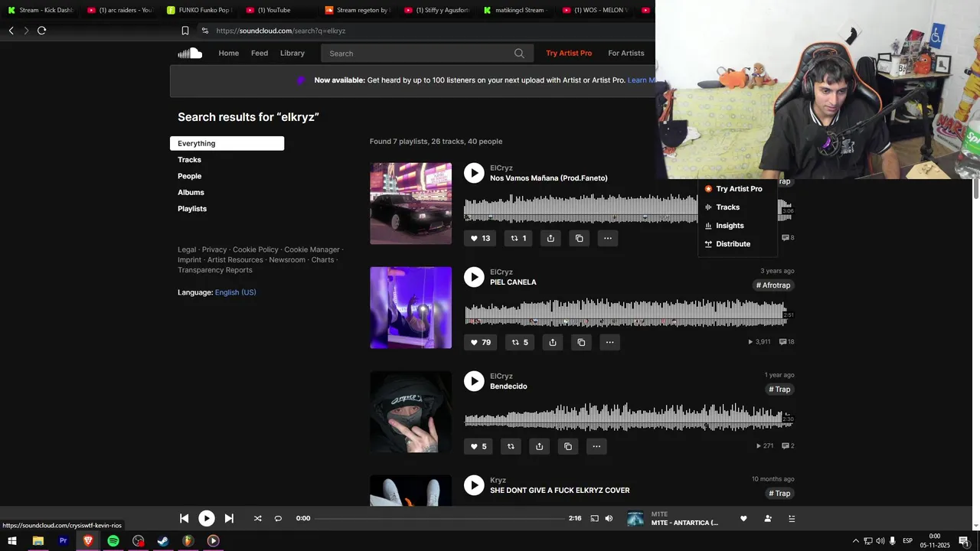Toggle shuffle in the player
The height and width of the screenshot is (551, 980).
pos(257,518)
